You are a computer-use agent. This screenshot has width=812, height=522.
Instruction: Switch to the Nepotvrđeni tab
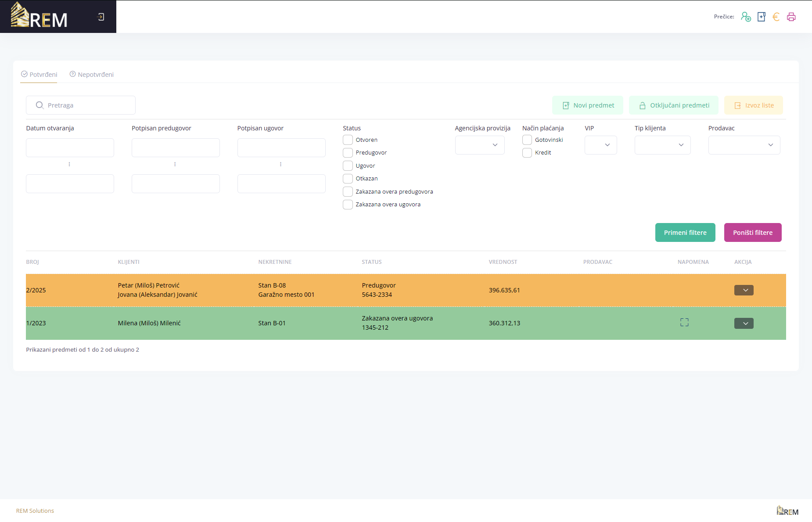coord(92,75)
